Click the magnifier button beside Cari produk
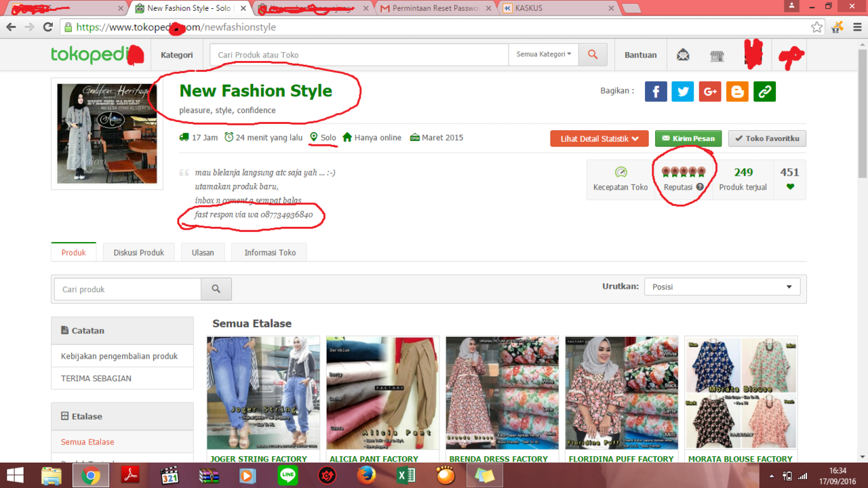Viewport: 868px width, 488px height. [216, 289]
